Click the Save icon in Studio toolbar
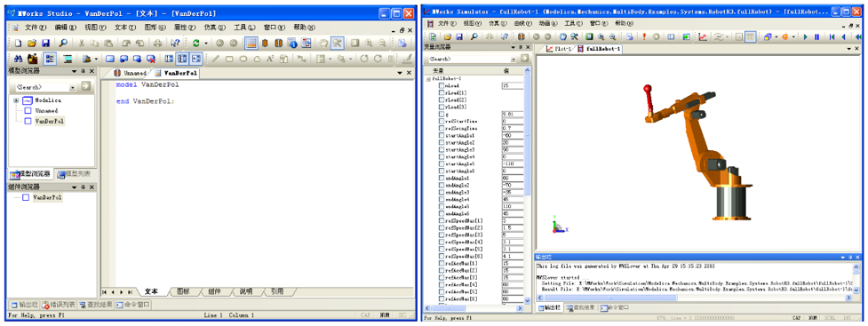The image size is (868, 326). [45, 43]
